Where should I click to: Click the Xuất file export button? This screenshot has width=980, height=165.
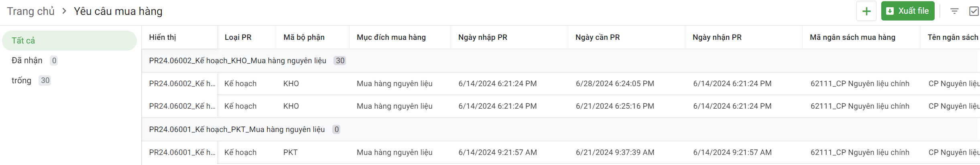pyautogui.click(x=908, y=11)
